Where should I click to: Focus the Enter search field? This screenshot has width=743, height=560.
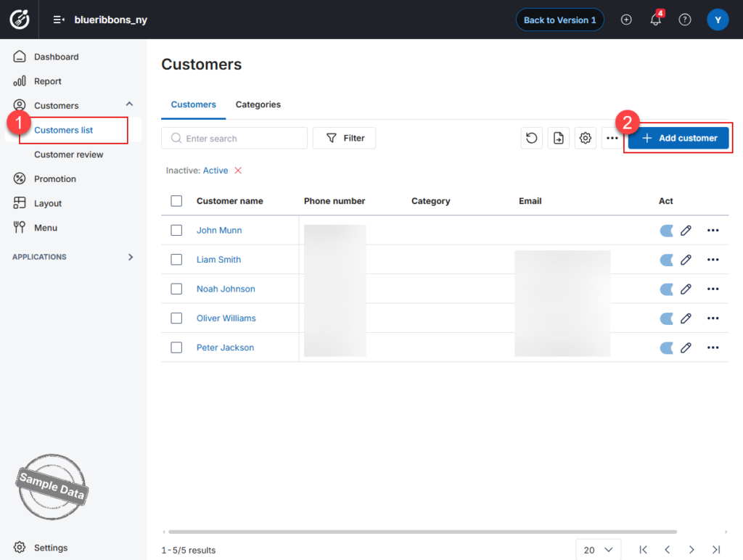click(234, 139)
